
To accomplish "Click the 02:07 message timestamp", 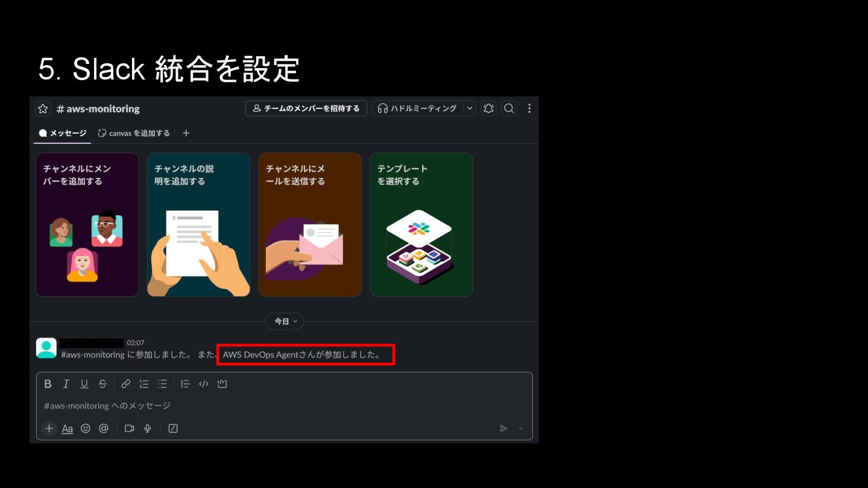I will [x=136, y=343].
